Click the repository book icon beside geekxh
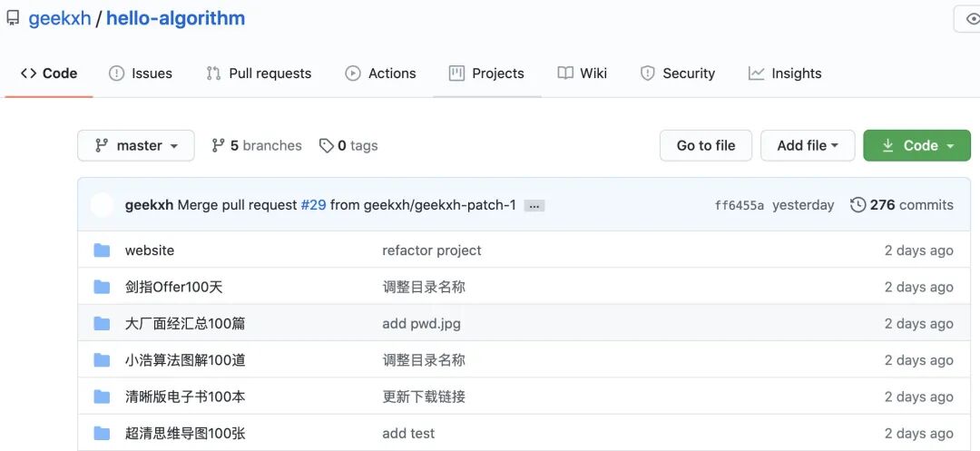This screenshot has height=451, width=980. [13, 18]
